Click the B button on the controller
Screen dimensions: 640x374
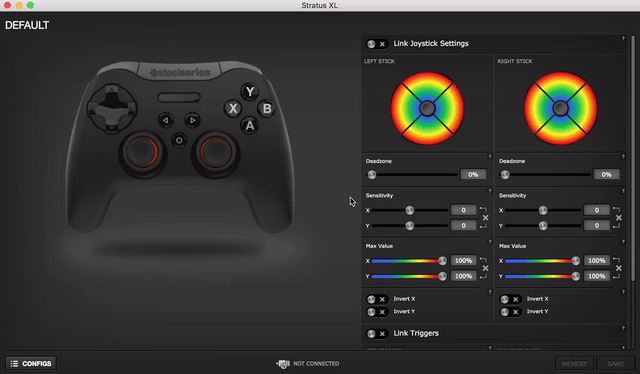pyautogui.click(x=267, y=109)
